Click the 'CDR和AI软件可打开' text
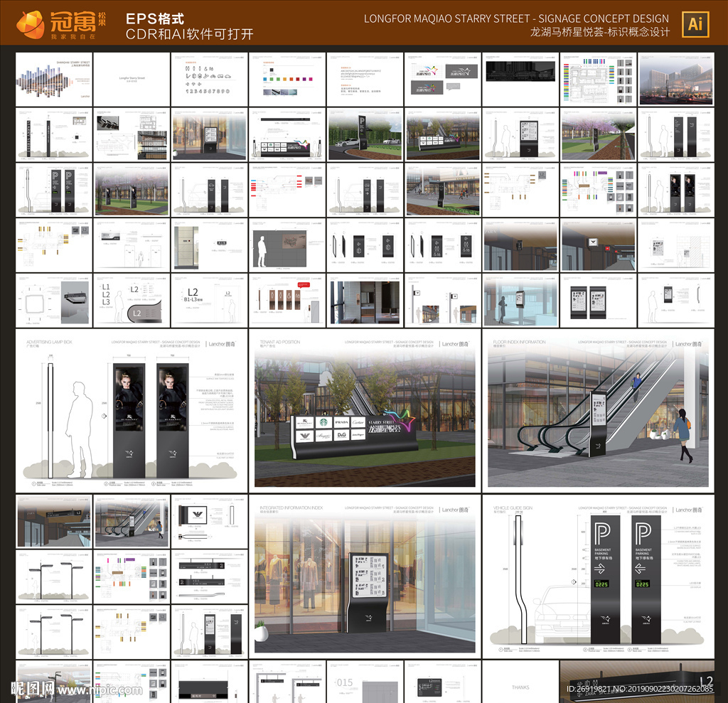The image size is (728, 703). 189,34
